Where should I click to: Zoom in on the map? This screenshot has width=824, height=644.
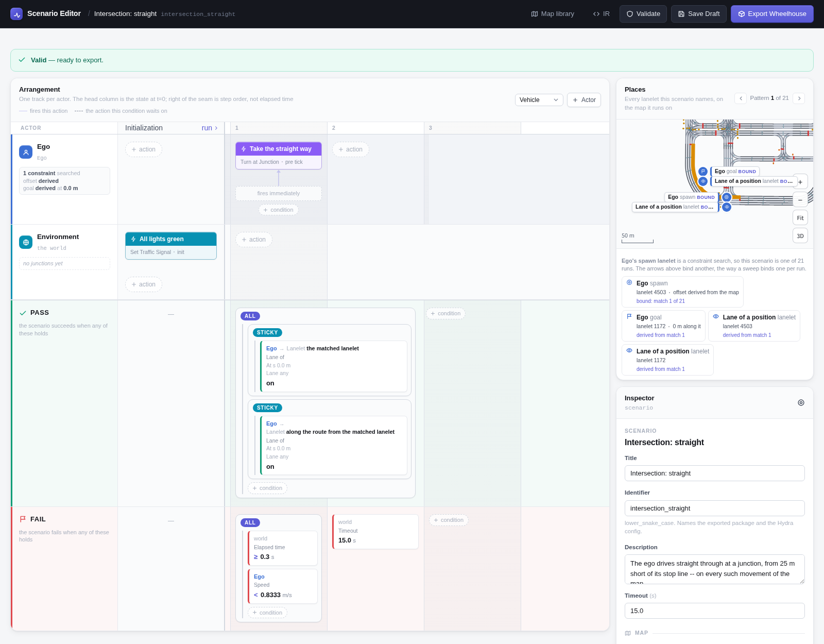click(800, 182)
